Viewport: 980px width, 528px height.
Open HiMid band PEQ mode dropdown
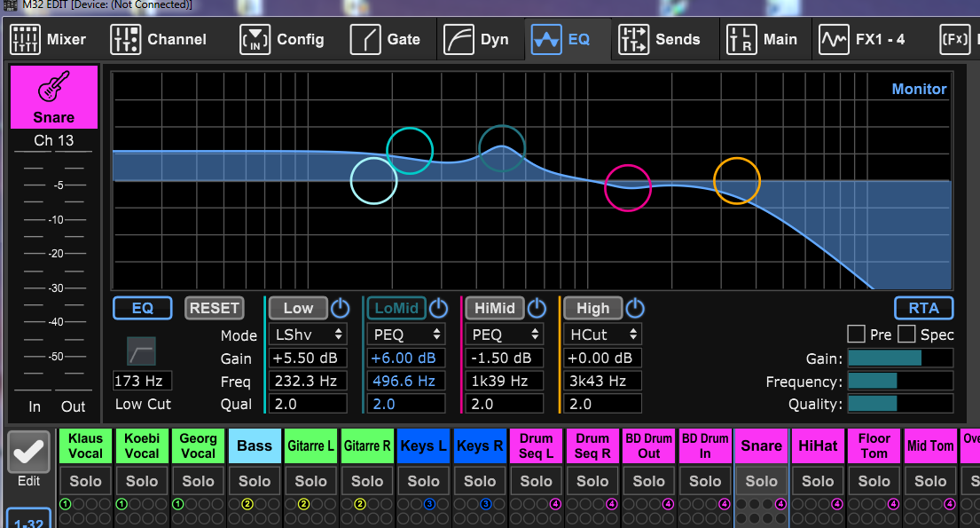pos(504,334)
